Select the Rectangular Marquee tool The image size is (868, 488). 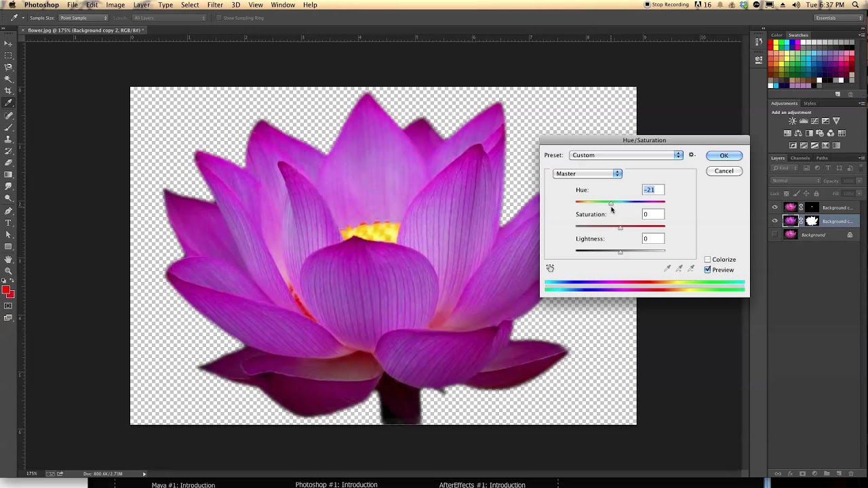point(9,55)
